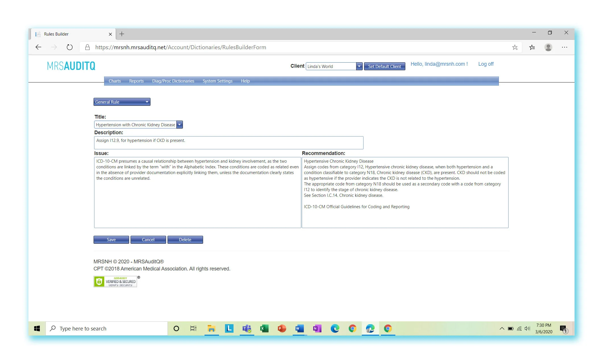The width and height of the screenshot is (603, 364).
Task: Open Cortana circle icon on the taskbar
Action: (x=176, y=328)
